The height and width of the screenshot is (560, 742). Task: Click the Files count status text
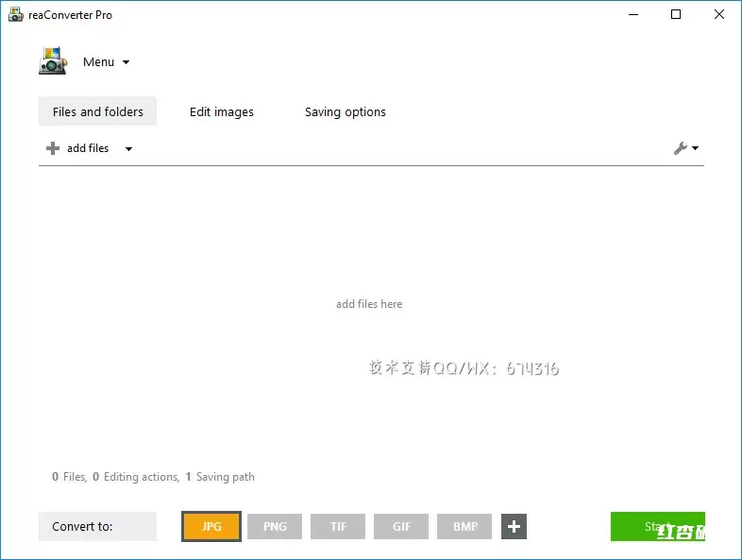[70, 477]
